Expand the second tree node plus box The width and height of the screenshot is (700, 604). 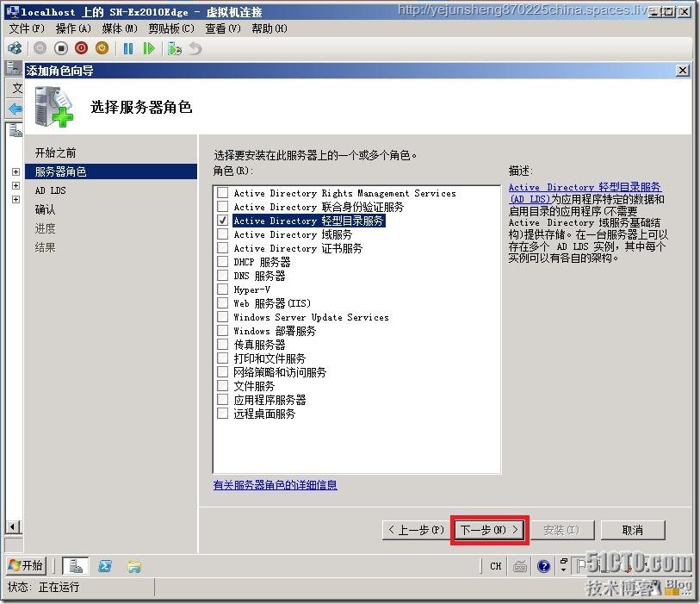pyautogui.click(x=15, y=185)
